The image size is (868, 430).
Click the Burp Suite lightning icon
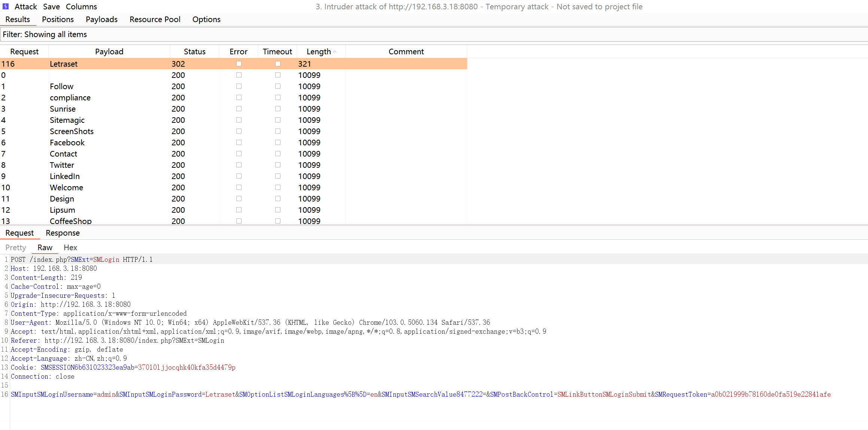coord(6,6)
